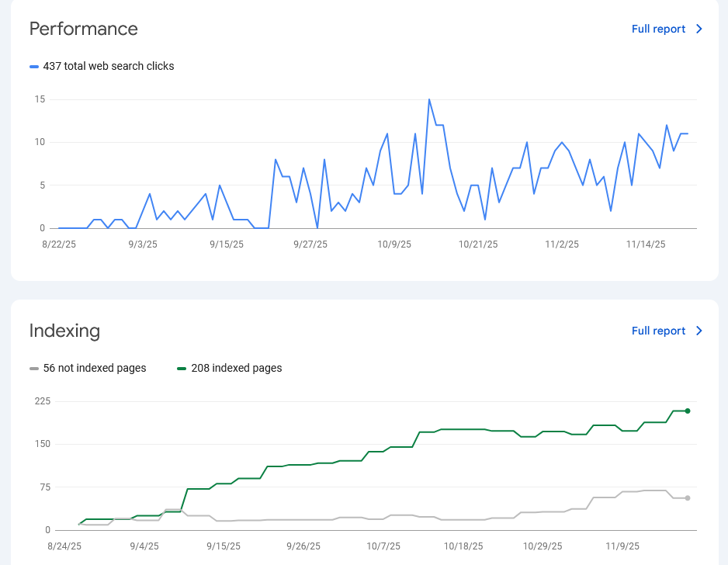The image size is (728, 565).
Task: Click the Indexing Full report chevron arrow
Action: point(699,331)
